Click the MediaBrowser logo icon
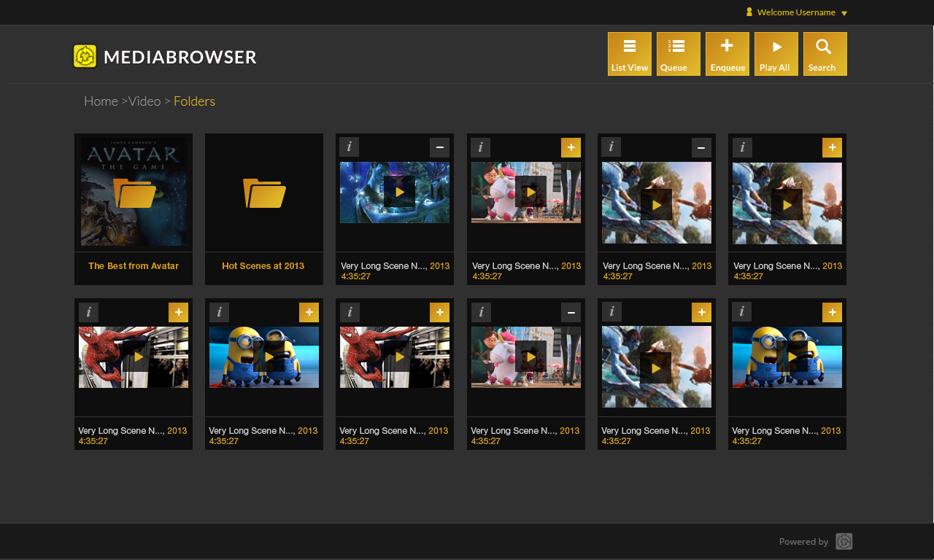 click(x=85, y=56)
